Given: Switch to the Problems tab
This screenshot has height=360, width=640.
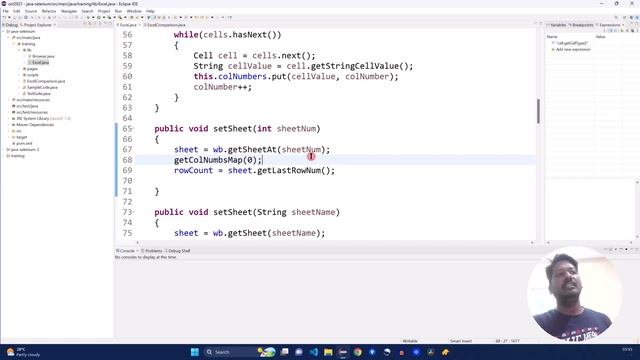Looking at the screenshot, I should (152, 251).
